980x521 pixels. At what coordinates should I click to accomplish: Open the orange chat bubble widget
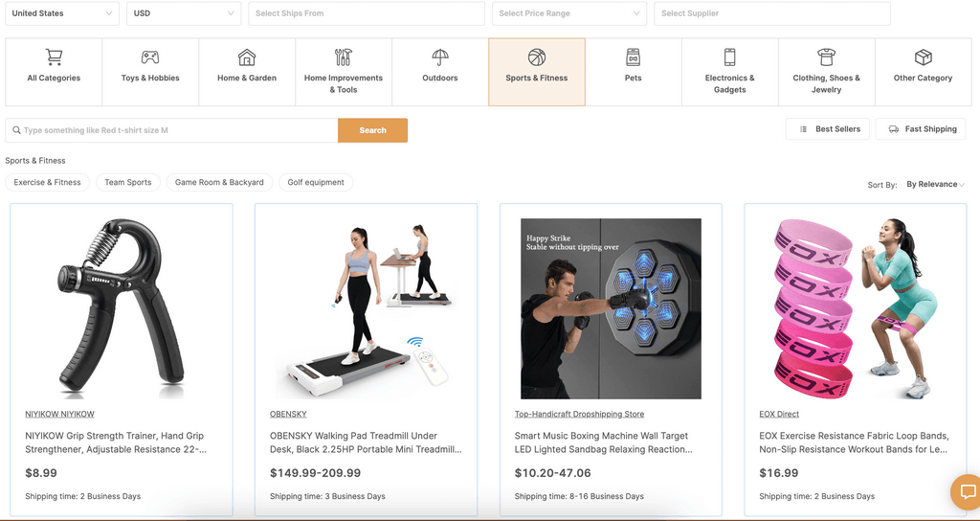(967, 491)
